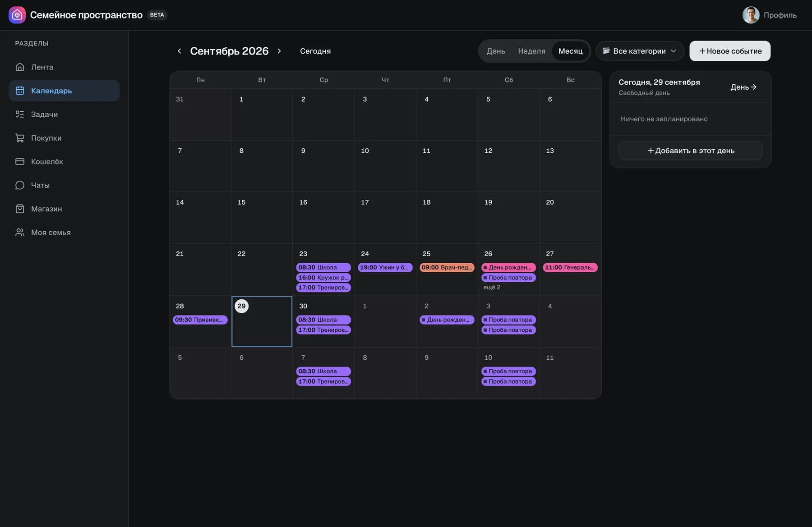Open 17:00 Трениров event on 30th
812x527 pixels.
(x=323, y=330)
